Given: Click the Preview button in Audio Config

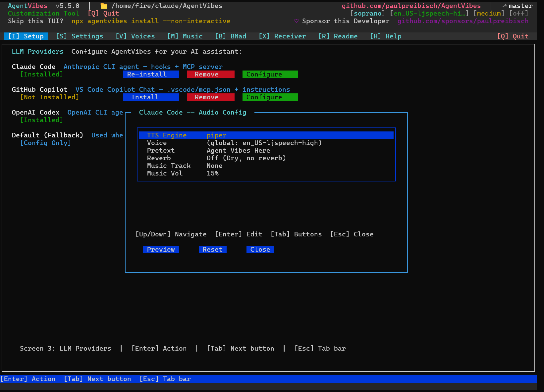Looking at the screenshot, I should coord(161,249).
